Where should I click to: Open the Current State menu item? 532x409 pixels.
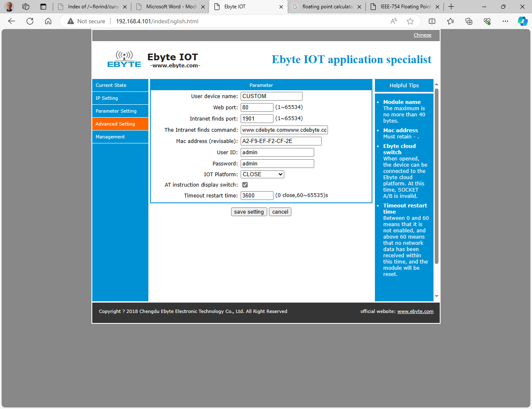pos(120,85)
